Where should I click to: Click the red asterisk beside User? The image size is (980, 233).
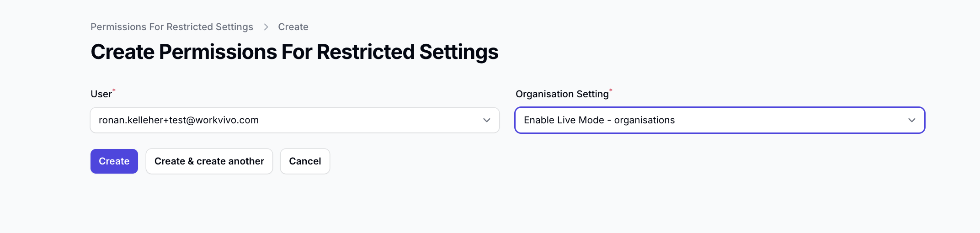pyautogui.click(x=114, y=90)
